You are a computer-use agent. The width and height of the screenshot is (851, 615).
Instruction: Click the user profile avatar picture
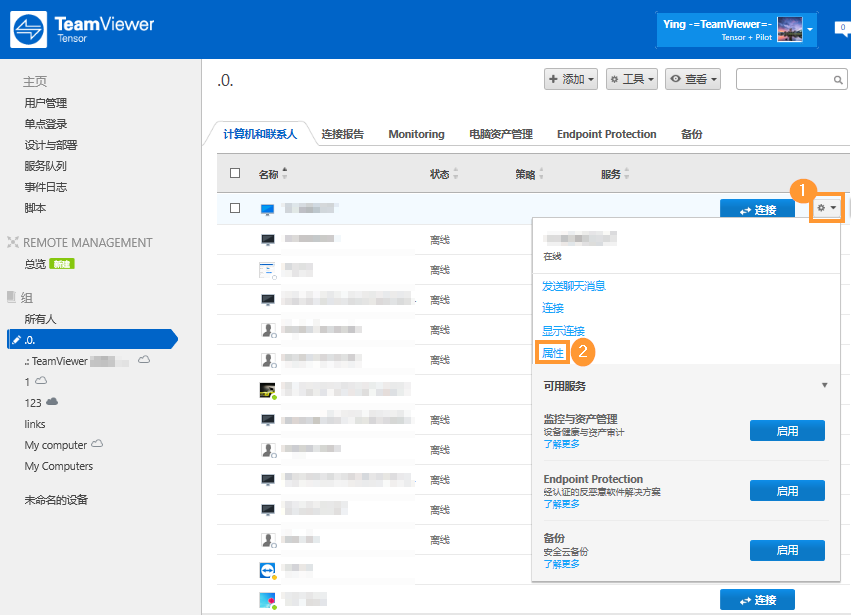(789, 30)
